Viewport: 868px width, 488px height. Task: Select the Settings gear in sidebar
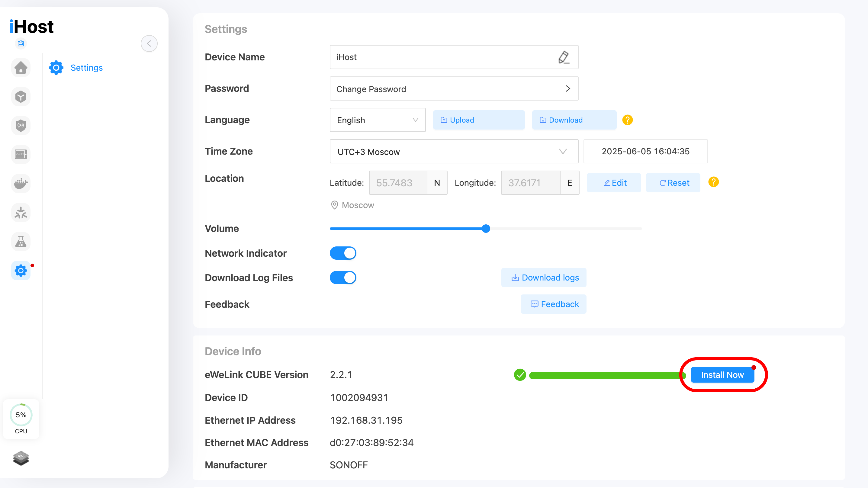coord(21,271)
